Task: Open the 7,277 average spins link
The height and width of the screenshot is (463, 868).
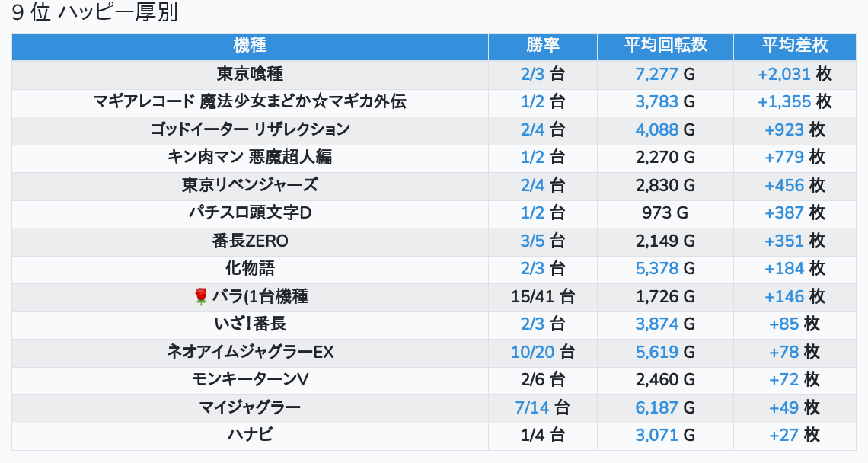Action: 656,74
